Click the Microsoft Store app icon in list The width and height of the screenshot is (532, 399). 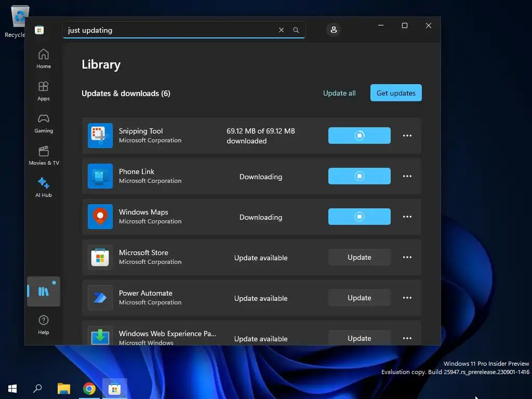pos(100,257)
